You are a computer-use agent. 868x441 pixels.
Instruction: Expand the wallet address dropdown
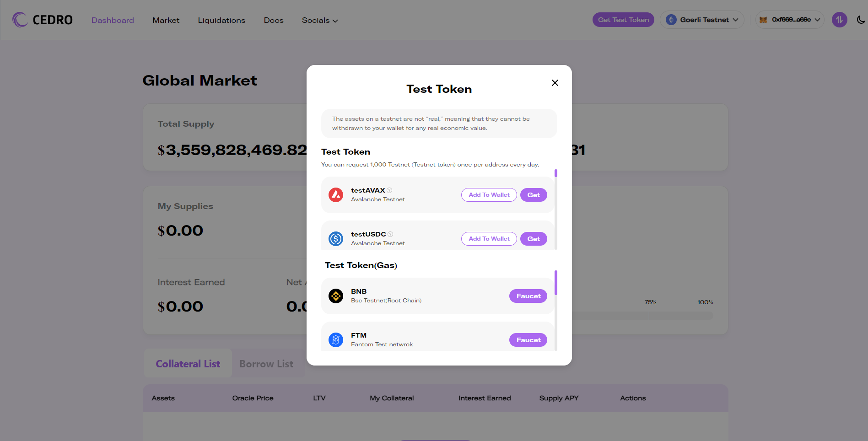point(790,20)
